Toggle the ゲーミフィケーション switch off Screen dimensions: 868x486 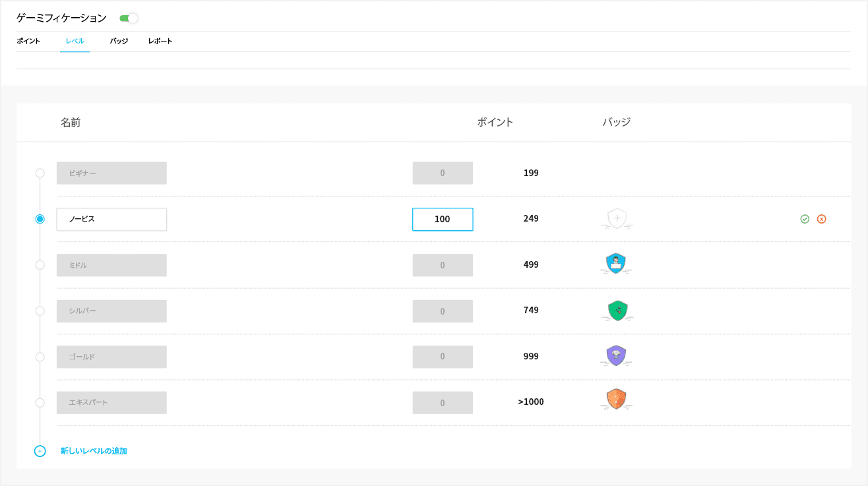[x=129, y=18]
